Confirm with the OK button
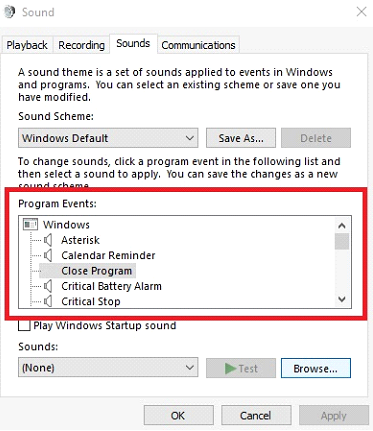The height and width of the screenshot is (431, 373). click(179, 415)
